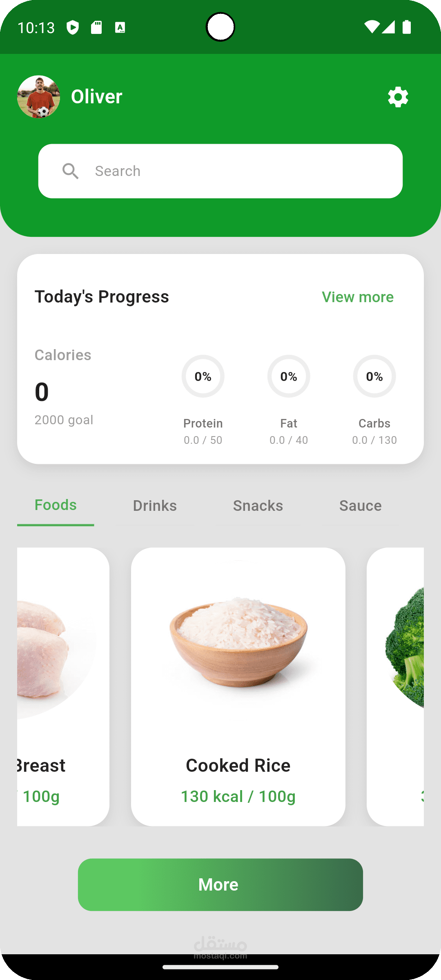Tap the Wi-Fi status bar icon
The width and height of the screenshot is (441, 980).
[371, 27]
